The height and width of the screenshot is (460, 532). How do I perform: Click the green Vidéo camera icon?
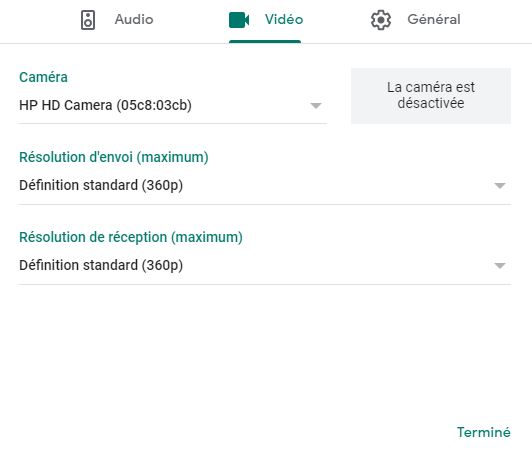tap(239, 20)
